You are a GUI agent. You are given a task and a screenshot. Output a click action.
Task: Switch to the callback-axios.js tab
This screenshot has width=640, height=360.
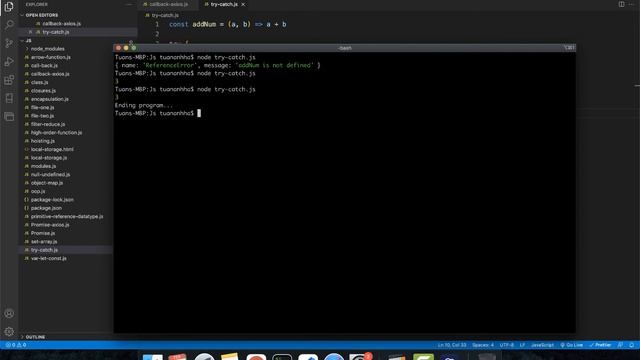tap(168, 4)
